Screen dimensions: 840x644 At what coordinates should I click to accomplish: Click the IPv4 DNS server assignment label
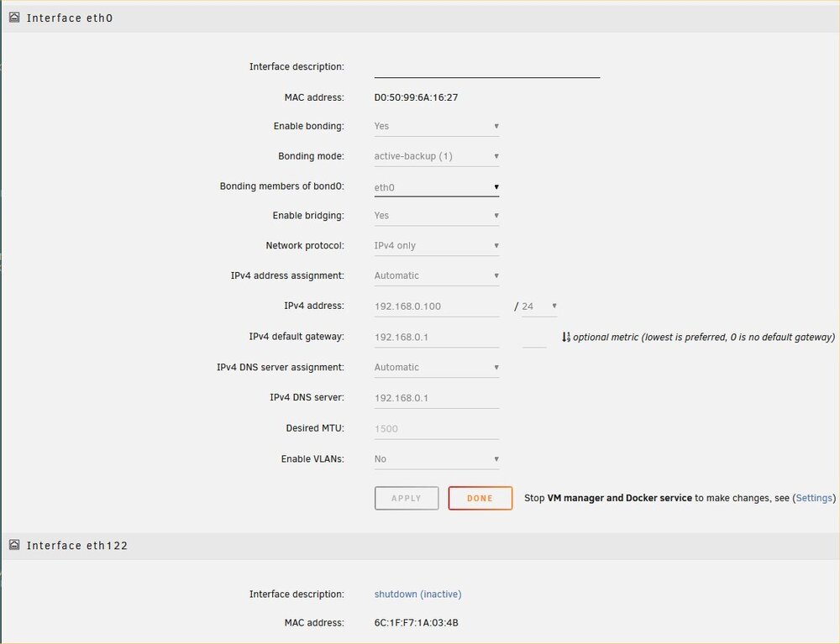tap(281, 367)
